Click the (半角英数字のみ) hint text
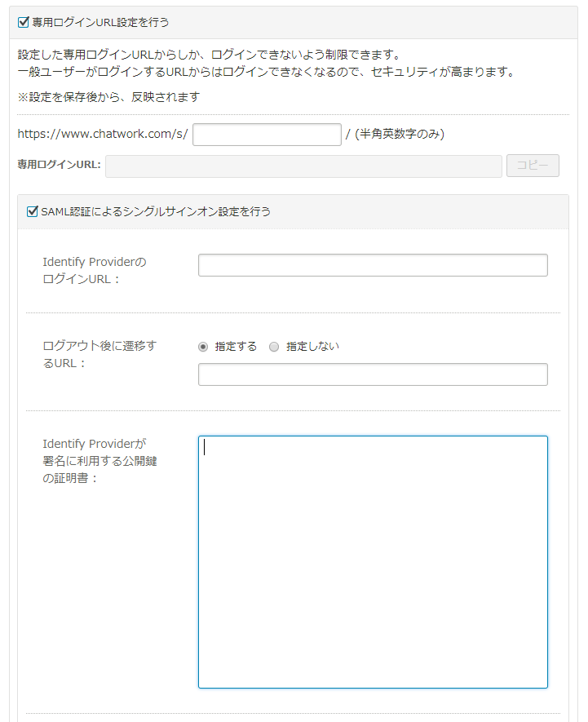 [x=400, y=135]
